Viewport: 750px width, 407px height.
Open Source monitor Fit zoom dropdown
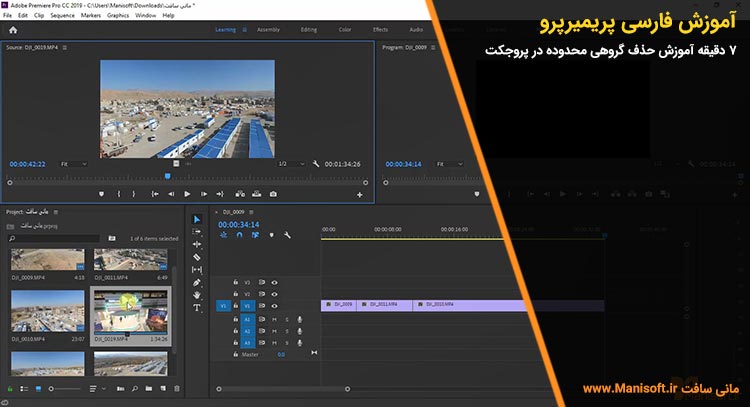(x=74, y=164)
